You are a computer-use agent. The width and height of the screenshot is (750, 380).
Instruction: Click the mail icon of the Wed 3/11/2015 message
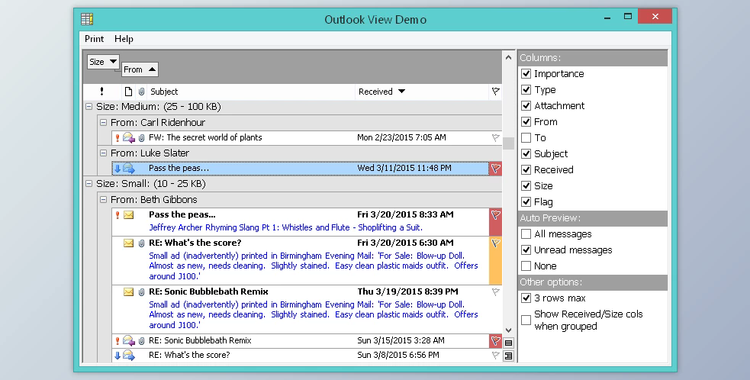(129, 168)
